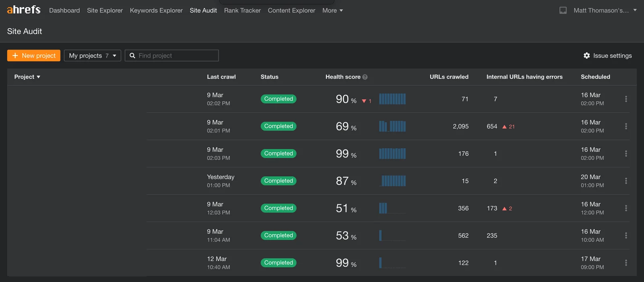Image resolution: width=644 pixels, height=282 pixels.
Task: Click the Find project search field
Action: tap(172, 56)
